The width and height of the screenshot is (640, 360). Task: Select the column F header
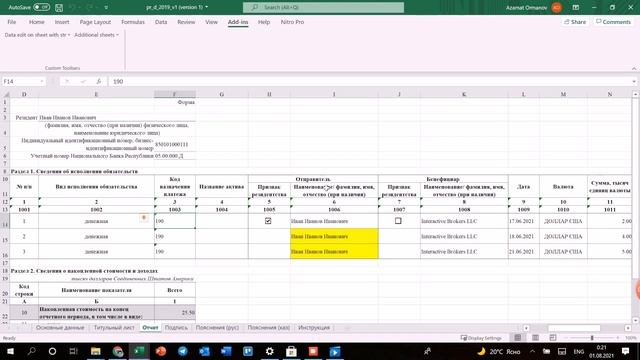tap(175, 94)
